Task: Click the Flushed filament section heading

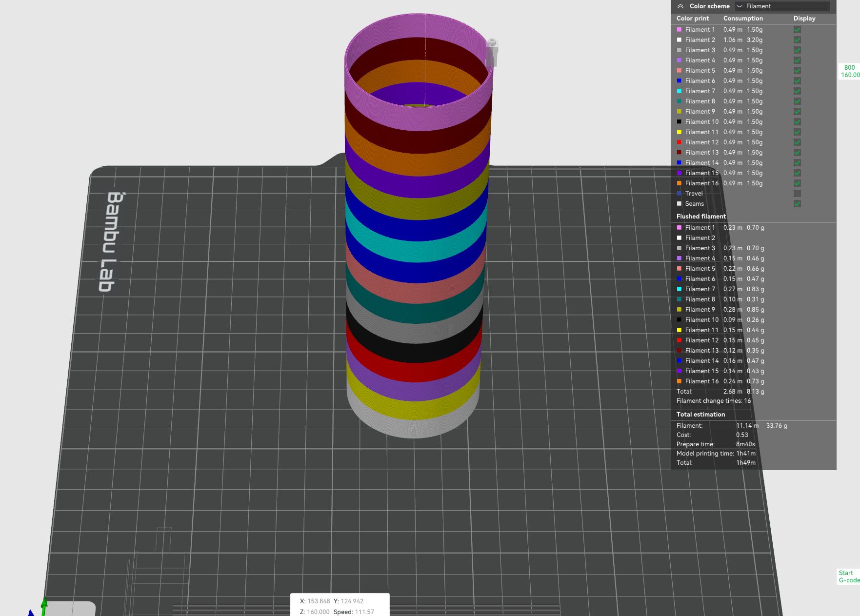Action: pyautogui.click(x=701, y=217)
